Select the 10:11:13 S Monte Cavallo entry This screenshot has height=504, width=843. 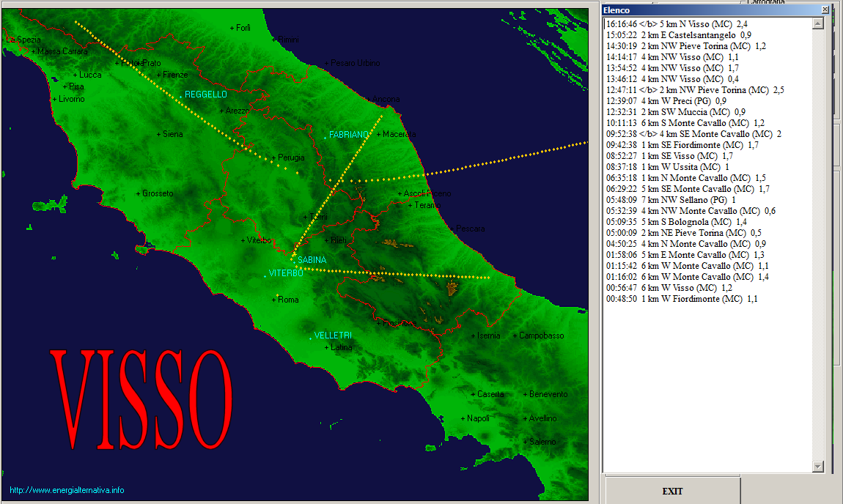pyautogui.click(x=685, y=123)
